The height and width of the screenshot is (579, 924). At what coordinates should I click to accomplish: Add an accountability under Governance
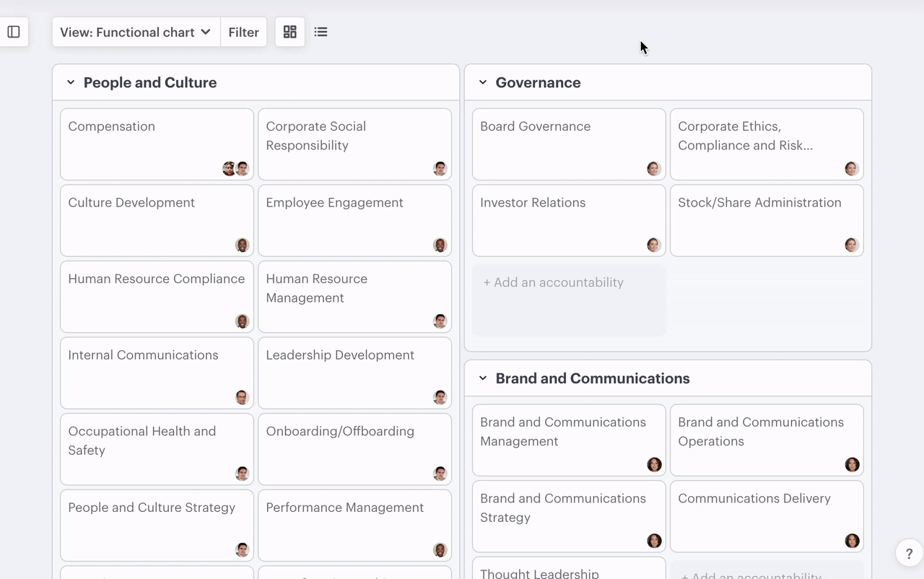554,282
